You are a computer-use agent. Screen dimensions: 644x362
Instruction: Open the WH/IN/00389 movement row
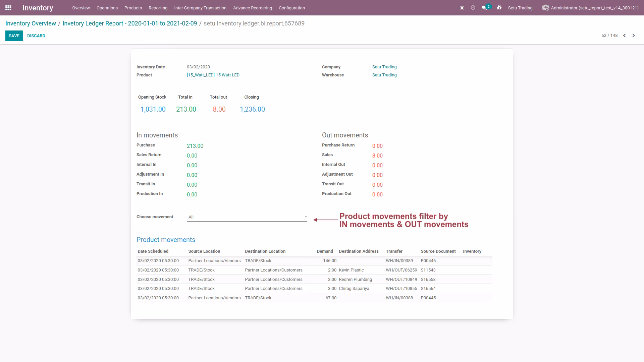(315, 261)
